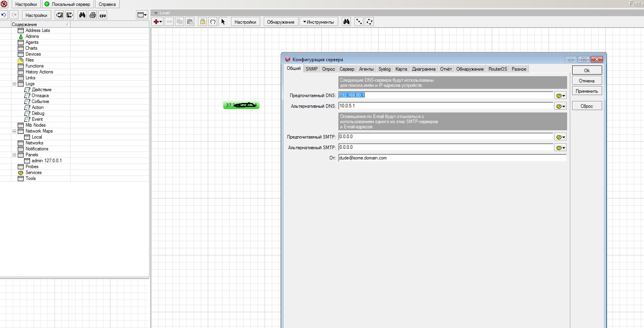Screen dimensions: 644x328
Task: Click the printer icon
Action: (92, 15)
